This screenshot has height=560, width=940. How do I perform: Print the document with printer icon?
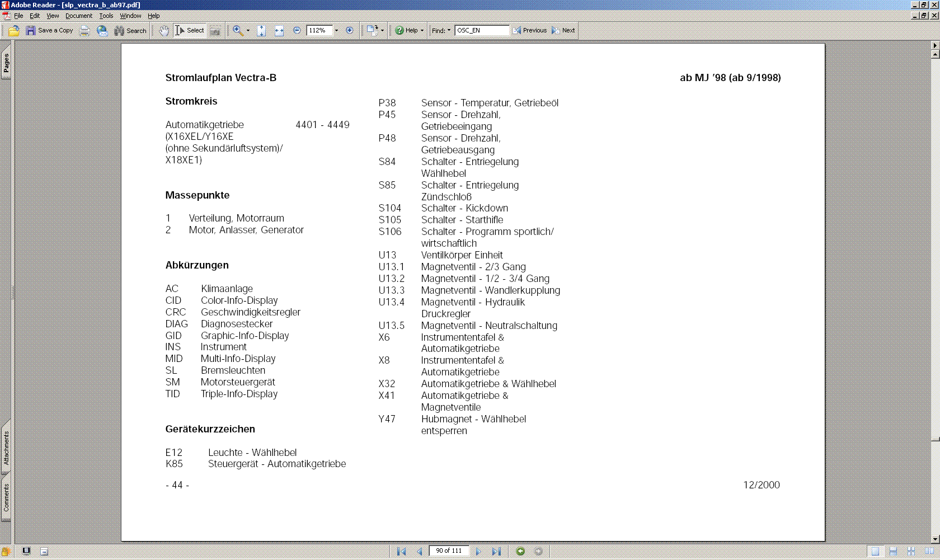[x=84, y=31]
